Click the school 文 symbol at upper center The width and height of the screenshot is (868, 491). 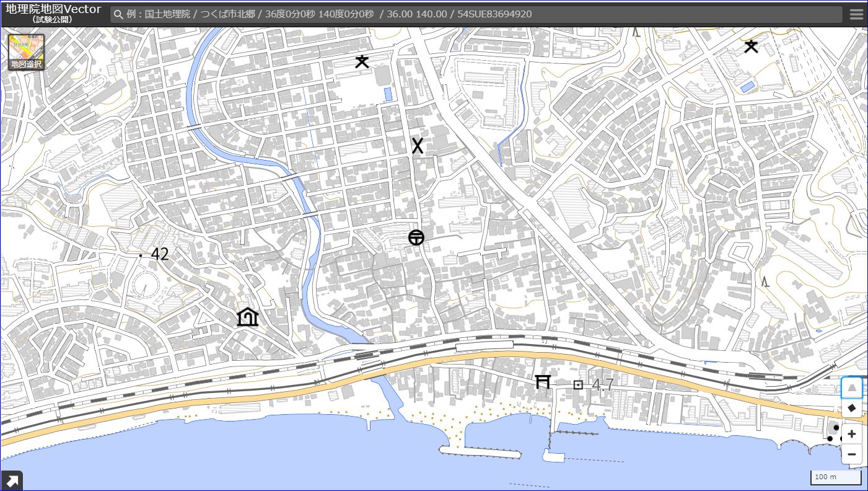[362, 61]
